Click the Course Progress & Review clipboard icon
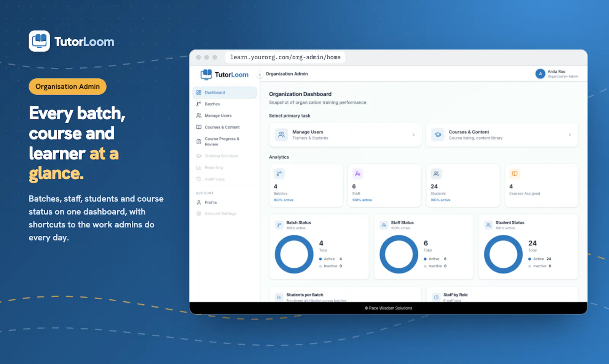The image size is (609, 364). 199,141
